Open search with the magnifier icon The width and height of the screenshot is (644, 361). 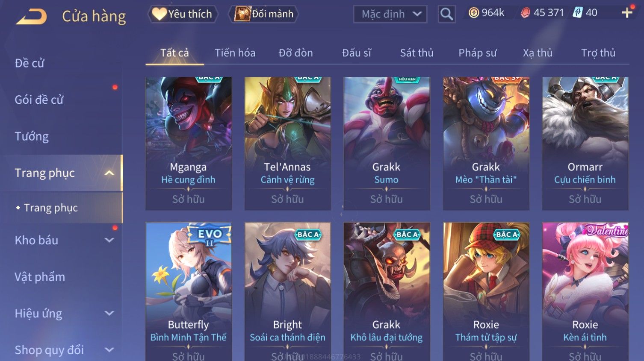click(x=446, y=14)
